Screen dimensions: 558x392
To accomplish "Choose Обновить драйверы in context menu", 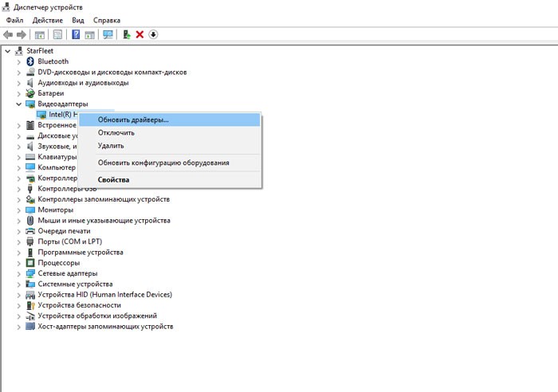I will [x=169, y=120].
